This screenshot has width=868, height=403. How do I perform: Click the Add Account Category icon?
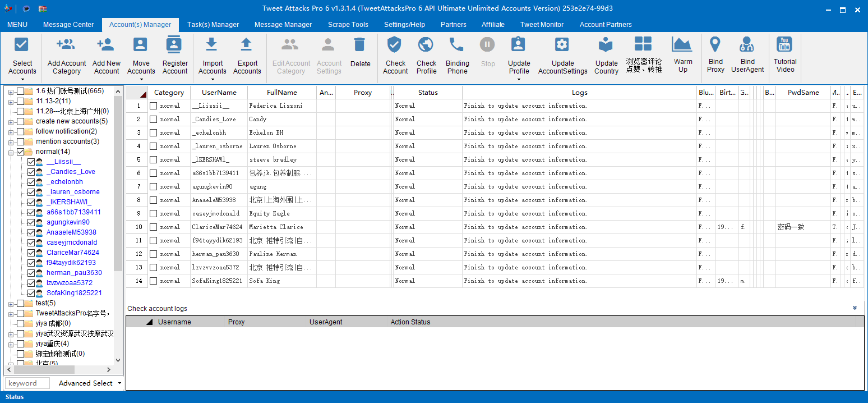(67, 44)
